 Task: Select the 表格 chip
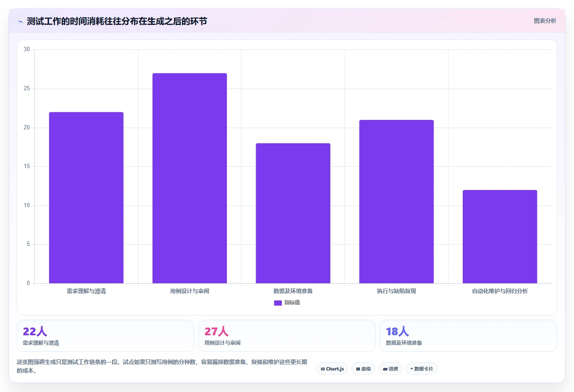click(363, 369)
